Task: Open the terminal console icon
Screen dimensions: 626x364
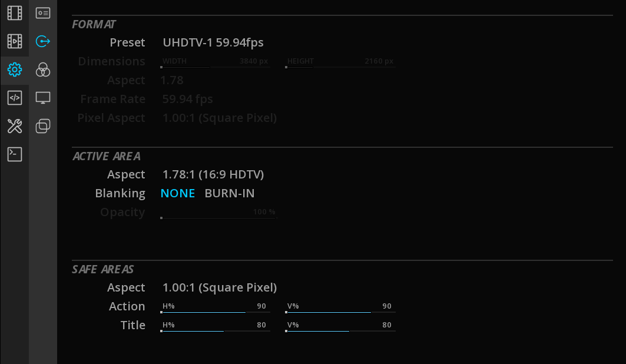Action: 14,154
